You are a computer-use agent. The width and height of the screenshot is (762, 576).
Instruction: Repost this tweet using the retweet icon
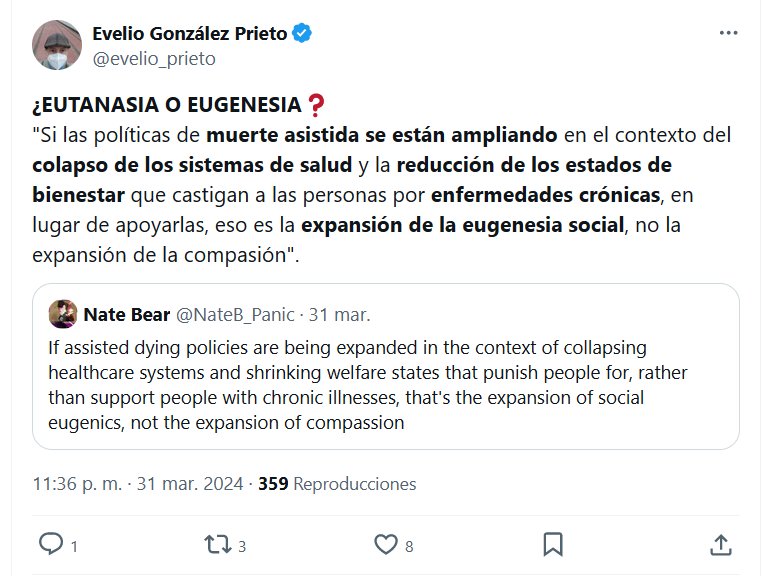tap(216, 544)
